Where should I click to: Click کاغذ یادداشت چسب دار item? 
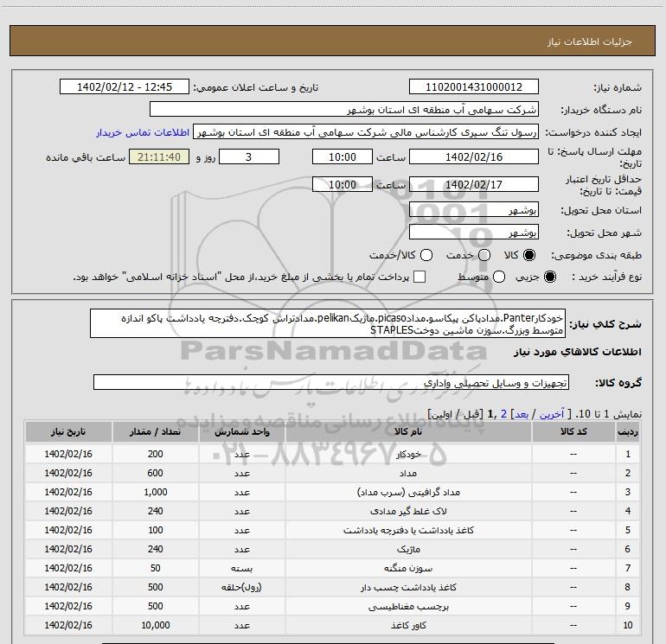[x=408, y=587]
